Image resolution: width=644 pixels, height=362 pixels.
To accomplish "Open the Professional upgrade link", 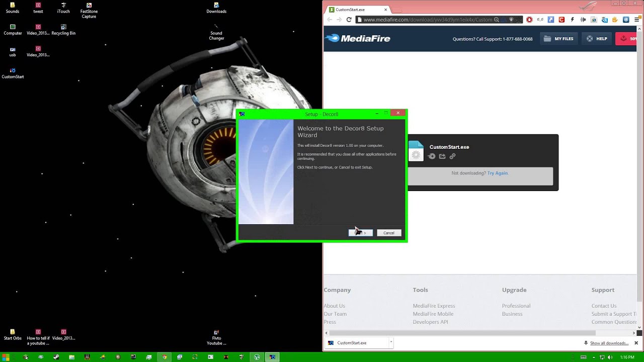I will (516, 306).
